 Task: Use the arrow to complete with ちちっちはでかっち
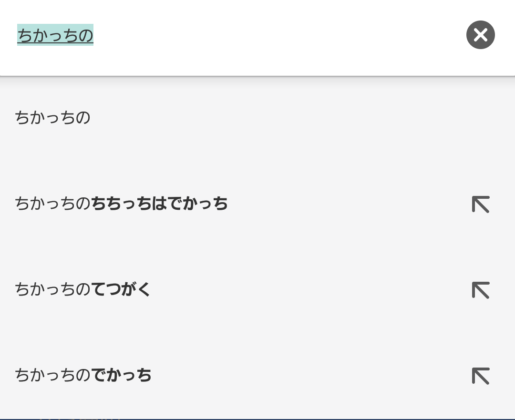[481, 204]
